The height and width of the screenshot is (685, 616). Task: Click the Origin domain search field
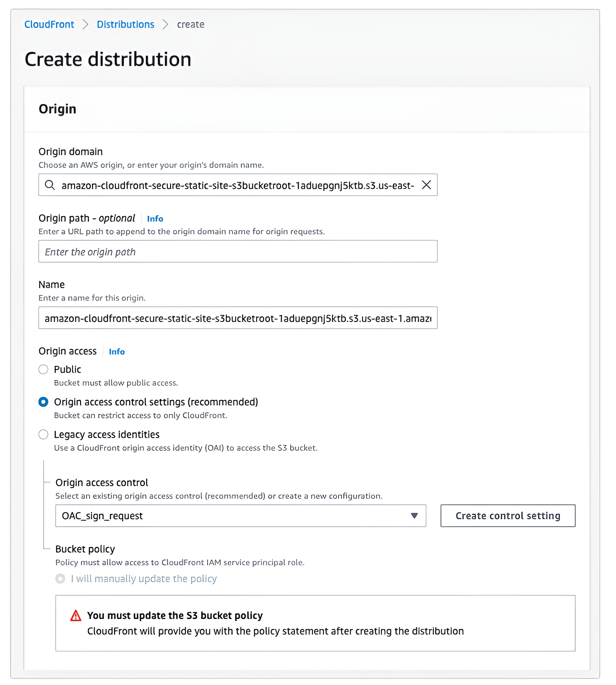[x=238, y=185]
